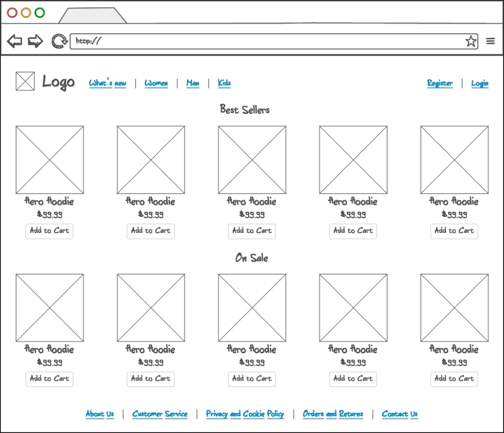Image resolution: width=504 pixels, height=433 pixels.
Task: Click the browser back arrow icon
Action: pos(15,41)
